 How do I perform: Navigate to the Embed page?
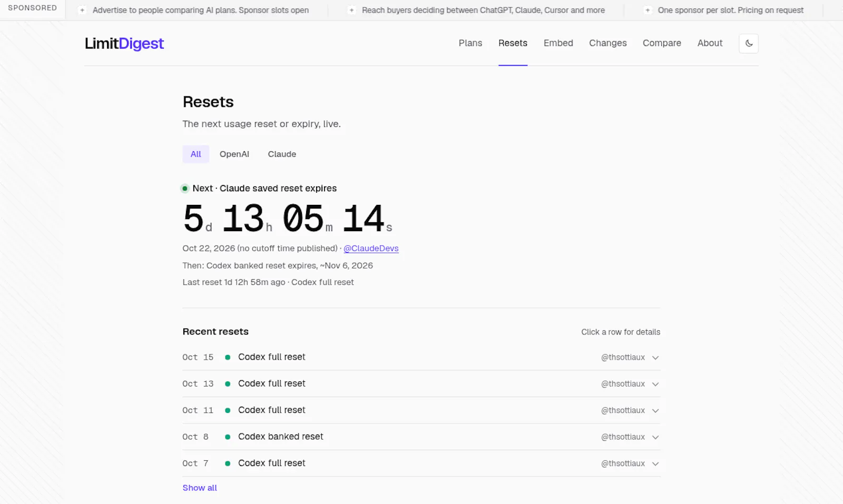558,43
